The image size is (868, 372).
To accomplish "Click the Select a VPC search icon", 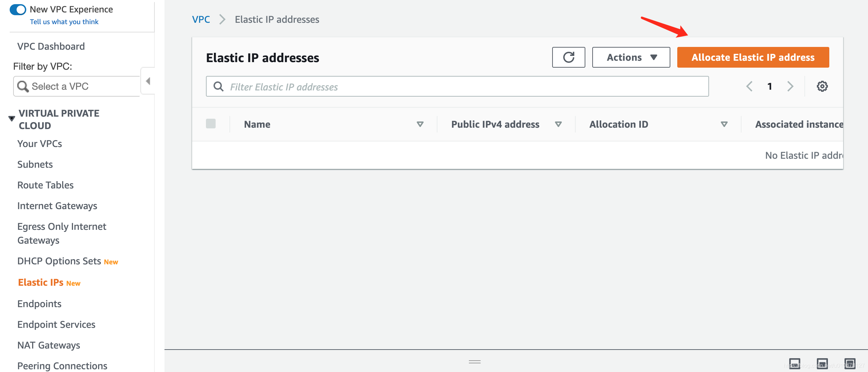I will pos(23,86).
